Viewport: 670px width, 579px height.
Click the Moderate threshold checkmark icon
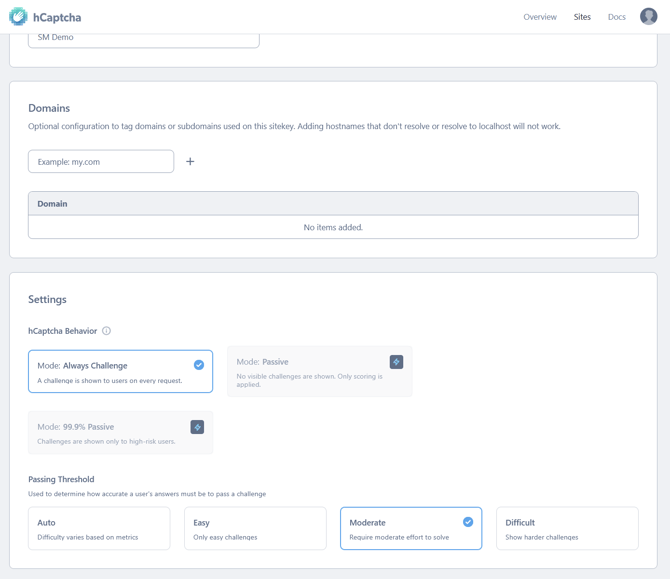tap(468, 522)
